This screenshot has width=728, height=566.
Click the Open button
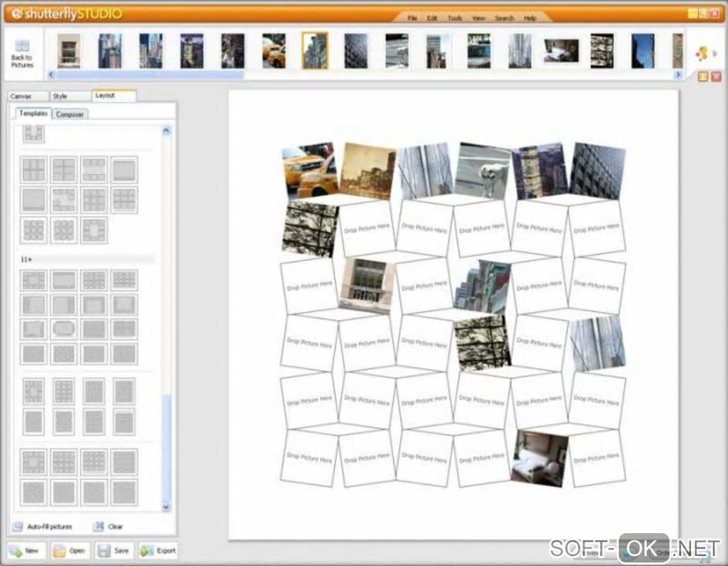pos(70,551)
